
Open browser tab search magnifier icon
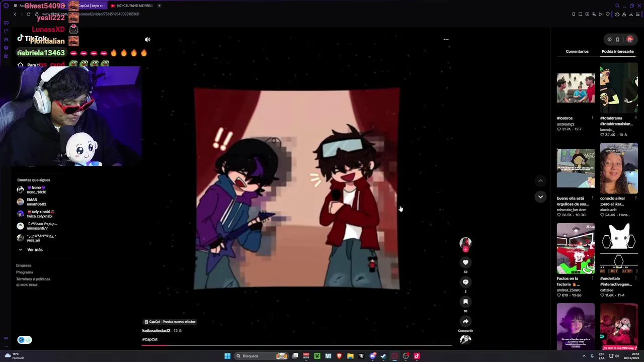coord(617,6)
